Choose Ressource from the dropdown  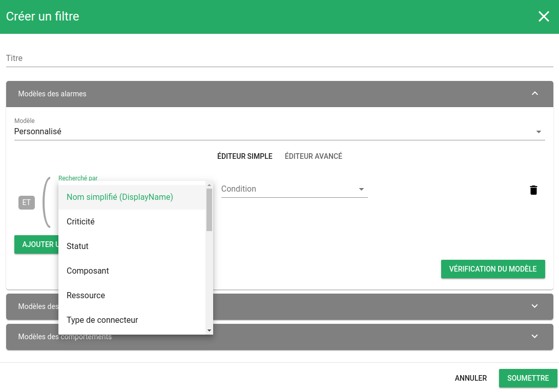coord(86,296)
